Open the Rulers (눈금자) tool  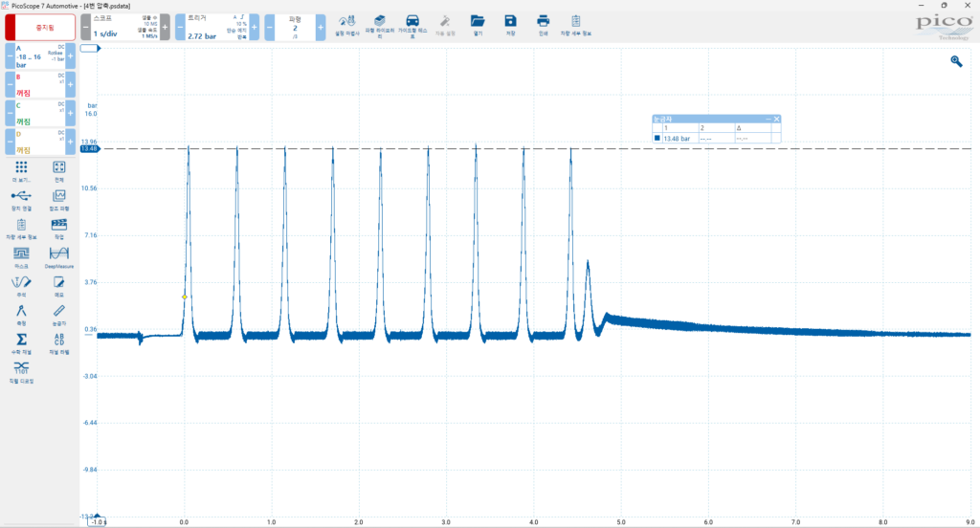click(58, 313)
